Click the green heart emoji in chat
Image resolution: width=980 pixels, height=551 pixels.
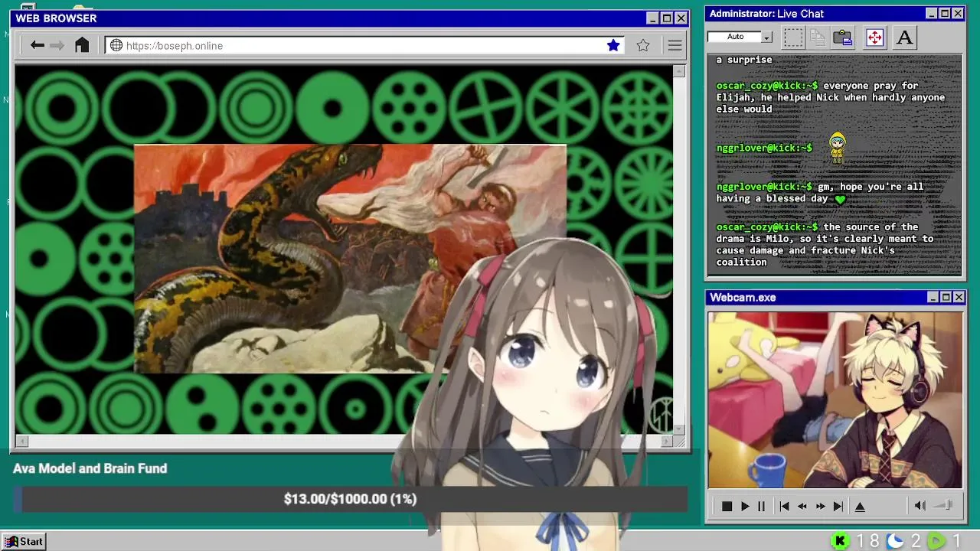841,199
